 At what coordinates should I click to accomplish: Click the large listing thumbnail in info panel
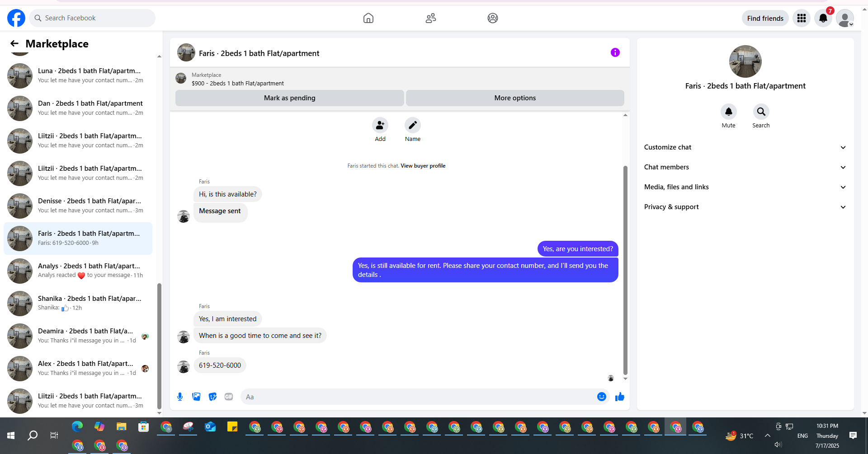[x=745, y=61]
